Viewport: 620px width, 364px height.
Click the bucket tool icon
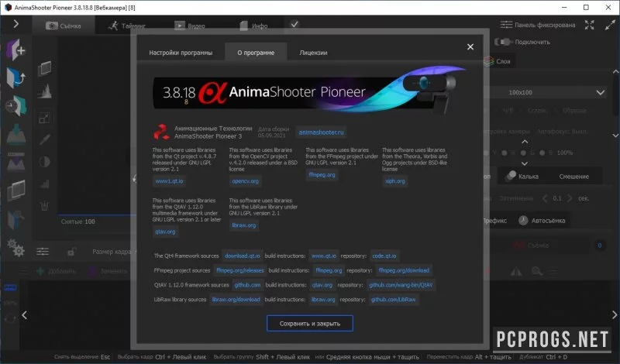point(45,205)
